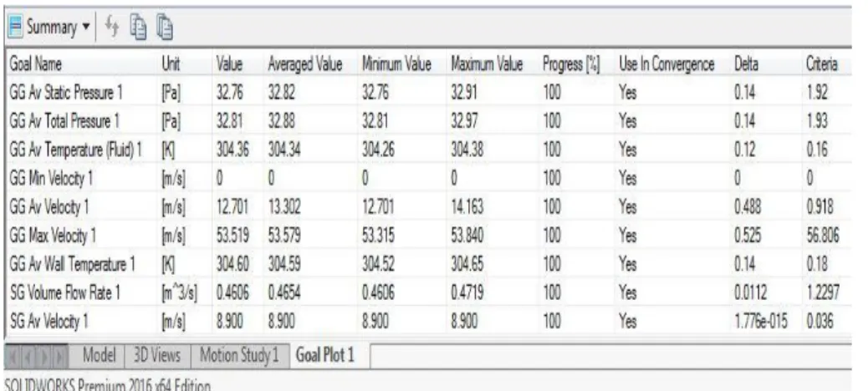Select the GG Av Velocity 1 goal name
The width and height of the screenshot is (868, 391).
coord(48,207)
